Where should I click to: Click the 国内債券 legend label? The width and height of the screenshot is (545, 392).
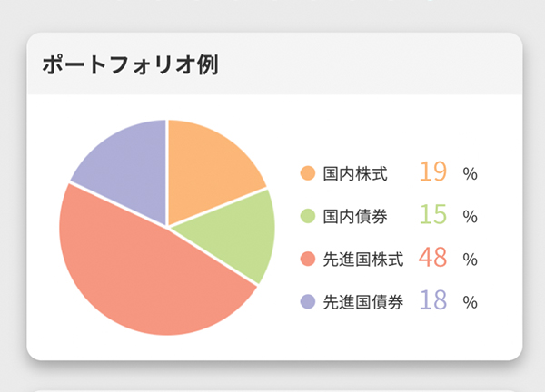(355, 216)
